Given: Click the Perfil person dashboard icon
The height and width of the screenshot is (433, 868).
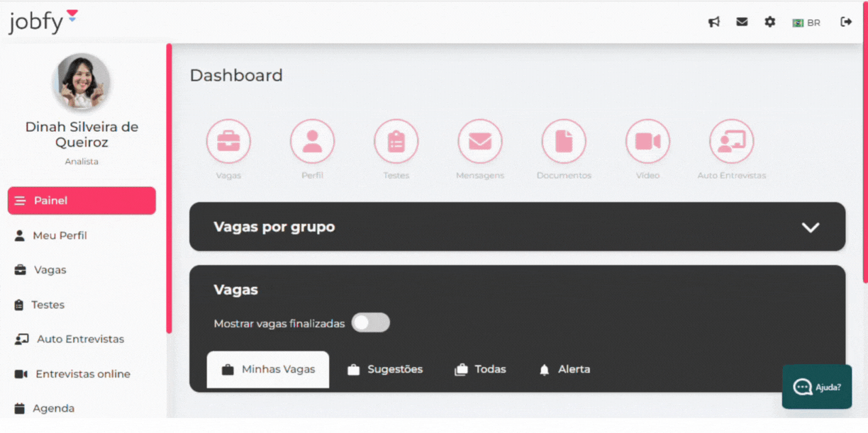Looking at the screenshot, I should click(312, 142).
